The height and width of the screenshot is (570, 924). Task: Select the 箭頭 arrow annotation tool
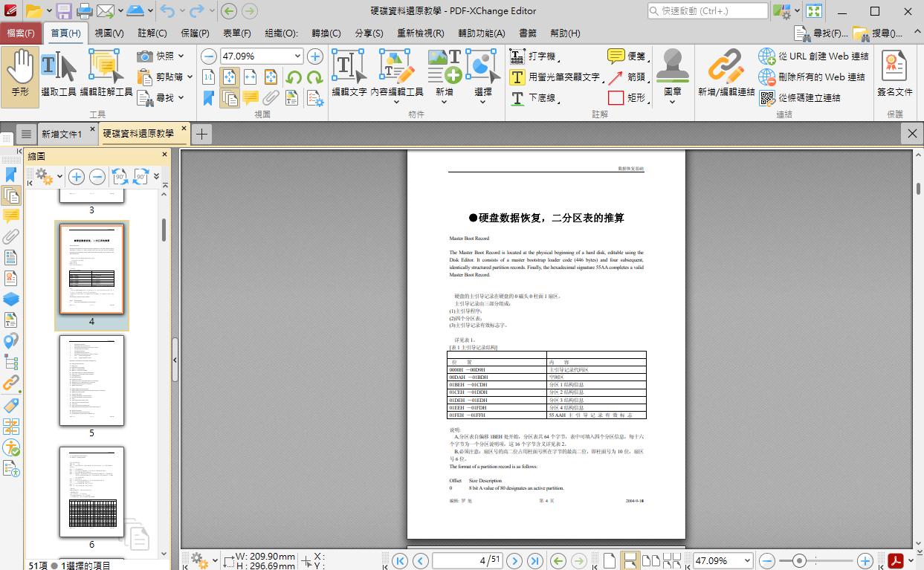tap(627, 77)
